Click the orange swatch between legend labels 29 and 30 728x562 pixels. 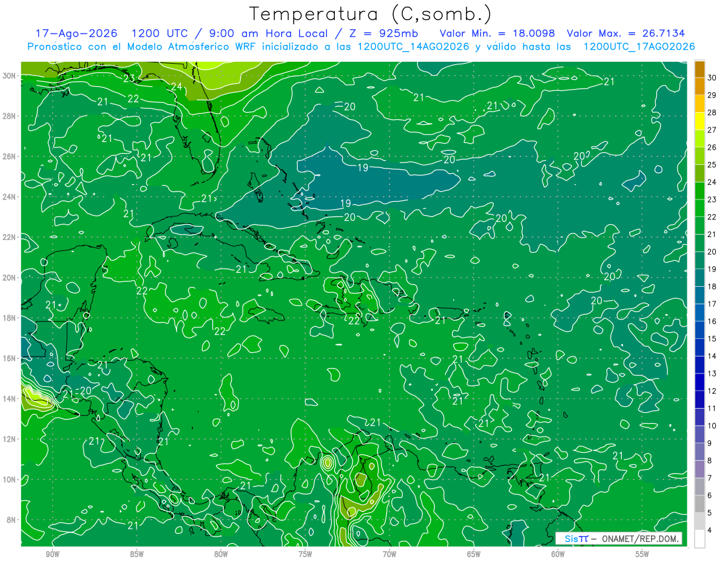pos(699,86)
